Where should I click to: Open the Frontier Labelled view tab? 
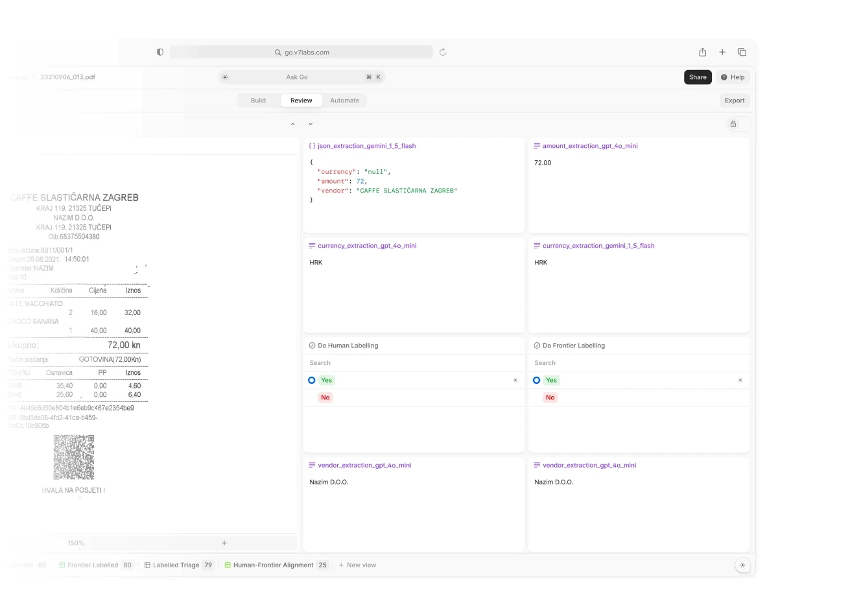point(96,565)
